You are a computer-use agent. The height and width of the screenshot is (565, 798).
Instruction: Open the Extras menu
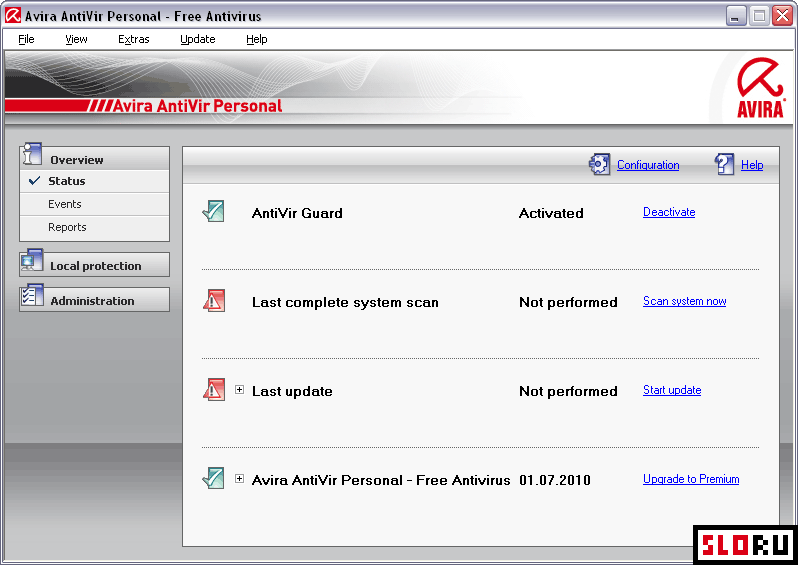pos(134,39)
